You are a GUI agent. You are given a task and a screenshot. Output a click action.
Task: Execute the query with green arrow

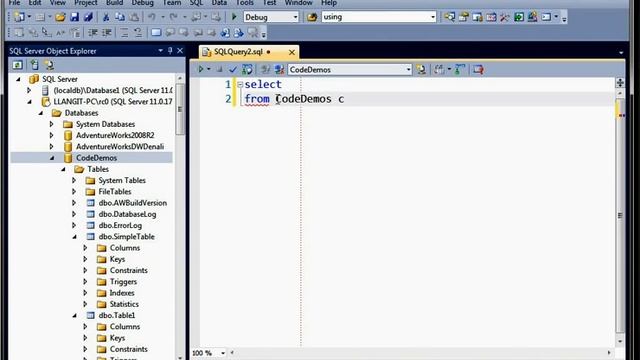pyautogui.click(x=200, y=69)
